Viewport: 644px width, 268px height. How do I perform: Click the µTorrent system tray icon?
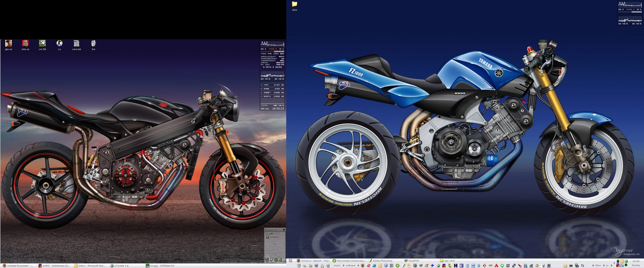coord(626,261)
